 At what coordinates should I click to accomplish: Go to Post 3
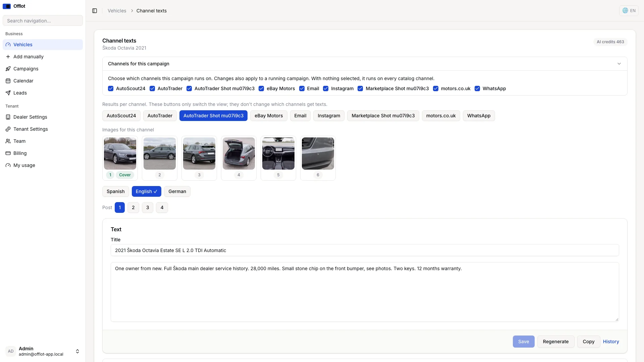[148, 207]
